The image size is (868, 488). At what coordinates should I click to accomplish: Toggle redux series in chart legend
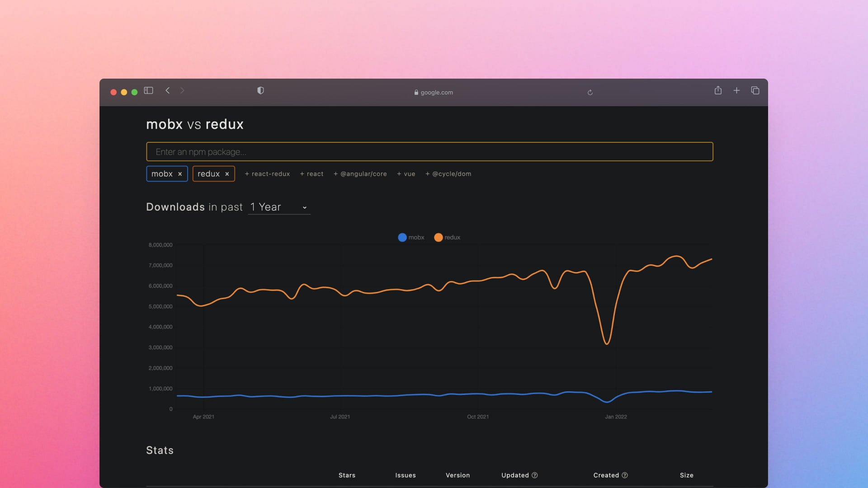pos(447,237)
